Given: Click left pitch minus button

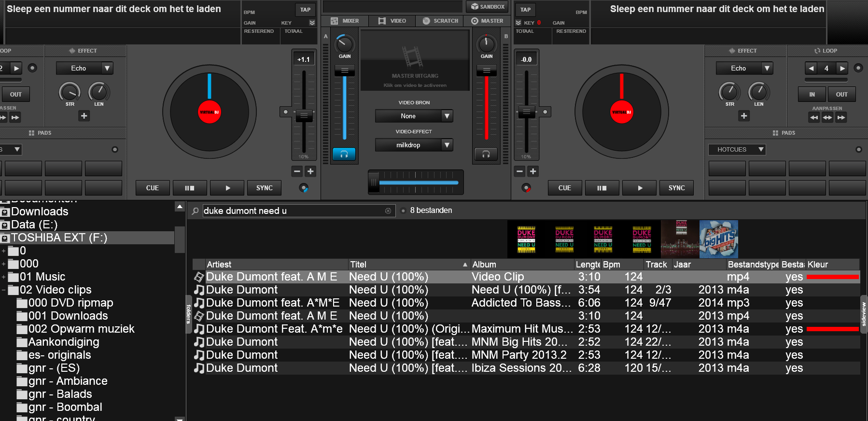Looking at the screenshot, I should (x=297, y=171).
